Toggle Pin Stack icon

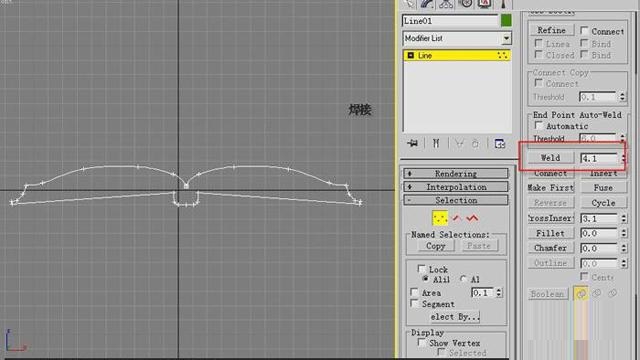point(413,143)
